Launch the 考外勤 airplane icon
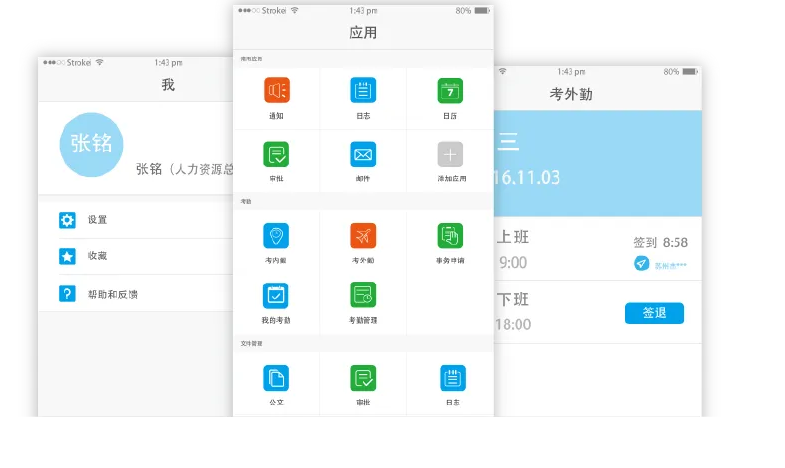Viewport: 785px width, 468px height. [363, 236]
